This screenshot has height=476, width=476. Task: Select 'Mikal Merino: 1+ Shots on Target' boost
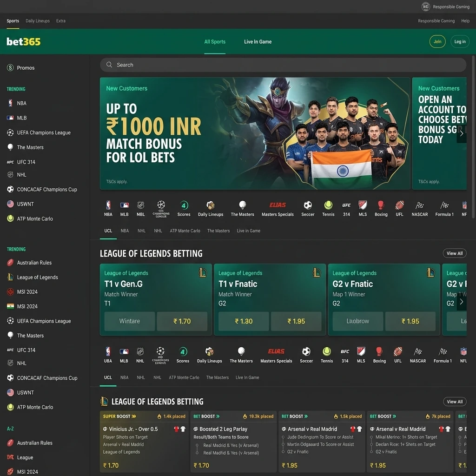pos(406,437)
